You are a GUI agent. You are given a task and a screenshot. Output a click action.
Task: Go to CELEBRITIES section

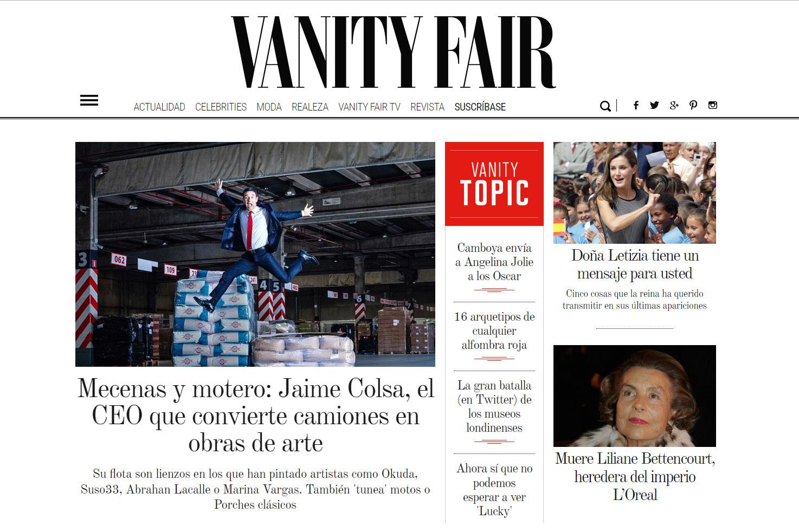pos(221,107)
